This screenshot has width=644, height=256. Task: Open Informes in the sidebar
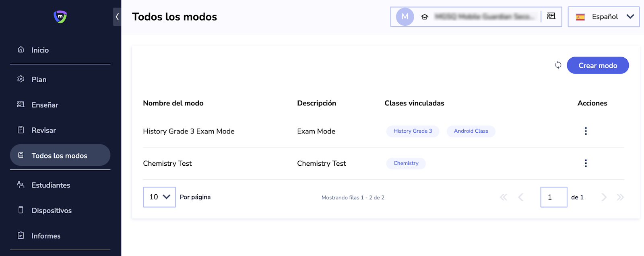(x=46, y=236)
